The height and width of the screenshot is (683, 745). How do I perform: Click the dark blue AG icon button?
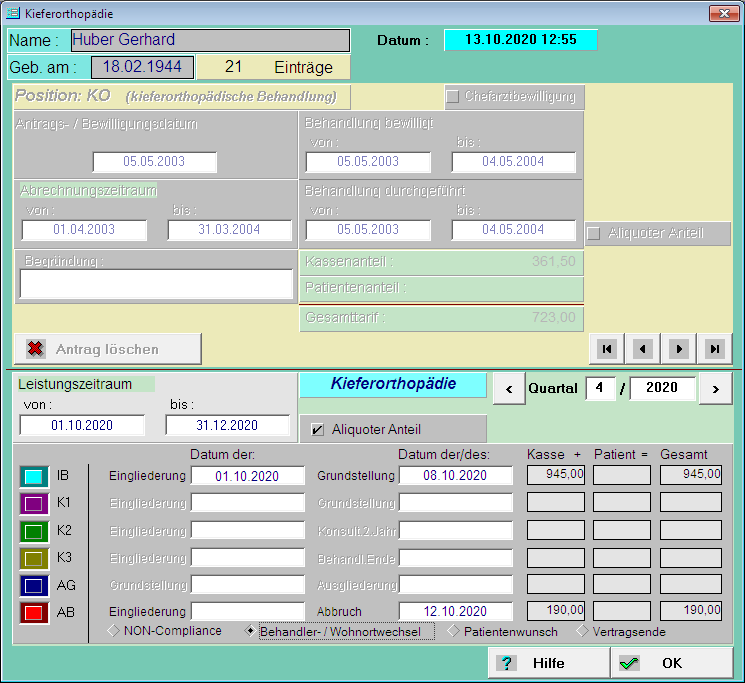point(34,585)
